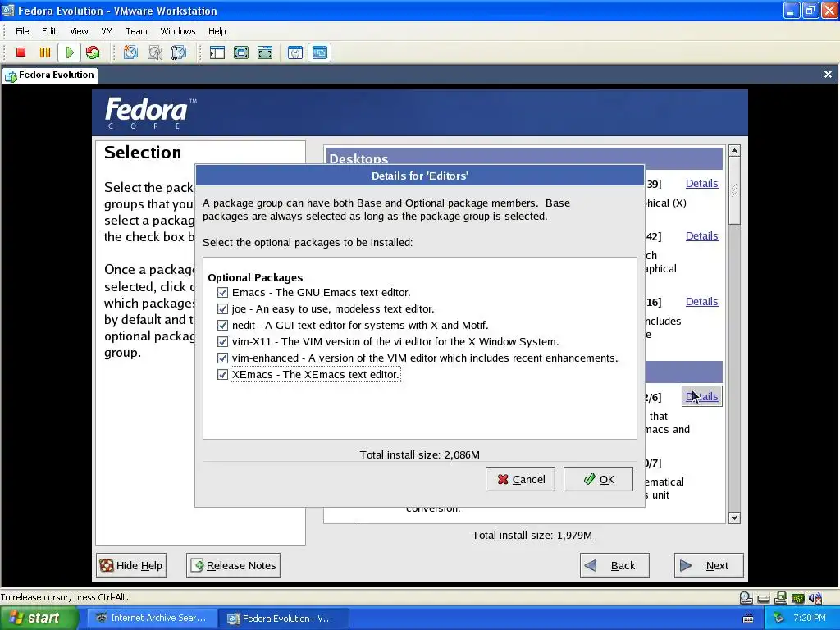Suspend the VM using the pause icon
The width and height of the screenshot is (840, 630).
tap(45, 52)
